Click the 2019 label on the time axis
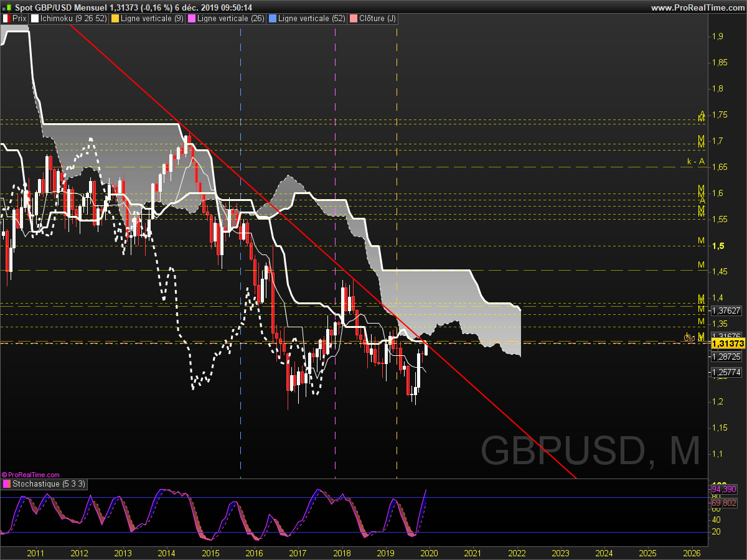This screenshot has height=560, width=747. pos(385,553)
